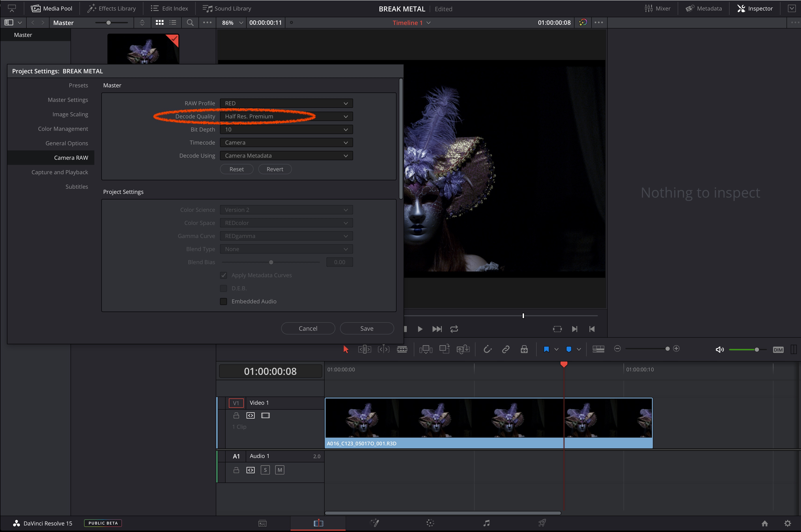Screen dimensions: 801x532
Task: Solo the Audio 1 track
Action: pyautogui.click(x=265, y=470)
